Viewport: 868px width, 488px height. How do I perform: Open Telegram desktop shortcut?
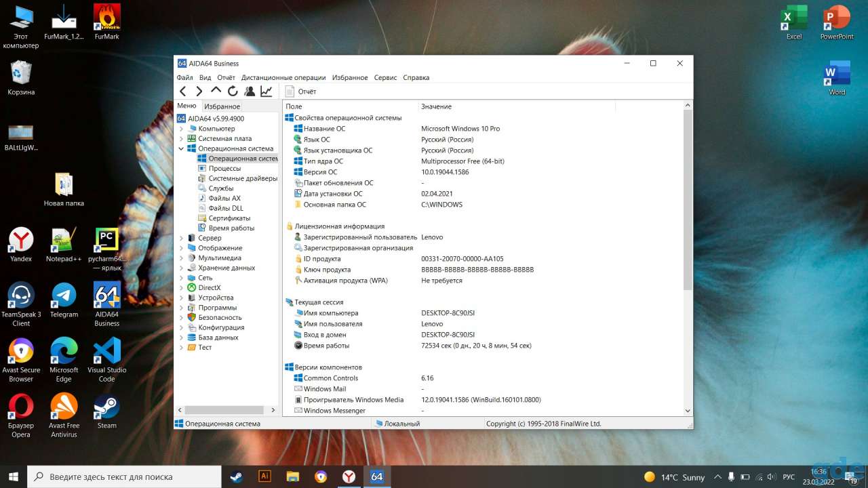(64, 300)
